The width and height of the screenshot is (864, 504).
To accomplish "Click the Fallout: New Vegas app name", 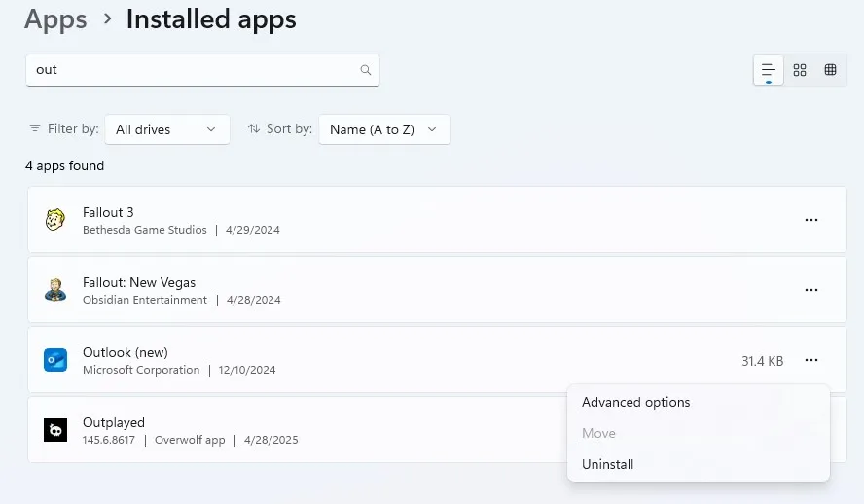I will (x=139, y=282).
